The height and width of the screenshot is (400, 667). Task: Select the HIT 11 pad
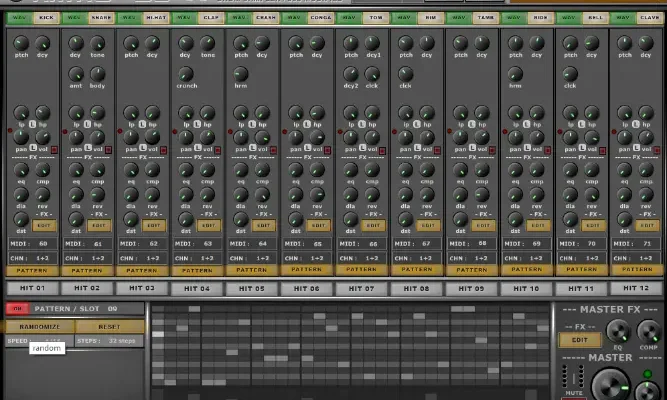click(581, 288)
